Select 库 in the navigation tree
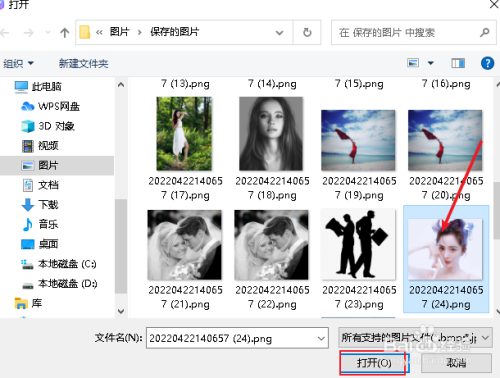The width and height of the screenshot is (500, 378). (37, 303)
